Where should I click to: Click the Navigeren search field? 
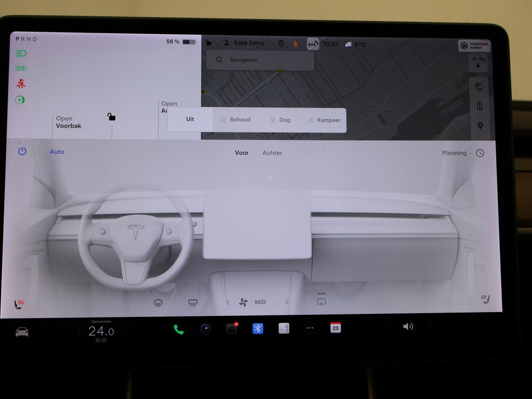(x=260, y=60)
